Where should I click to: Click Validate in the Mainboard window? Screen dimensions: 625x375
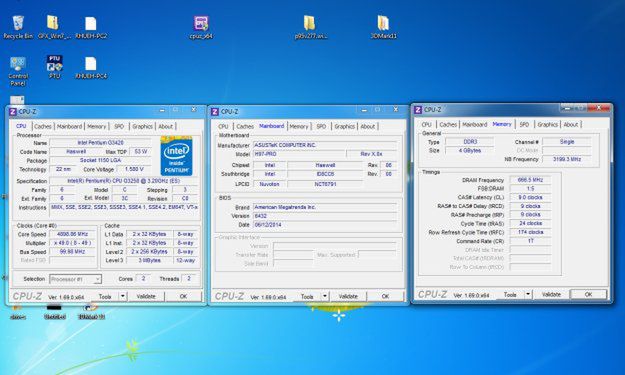pos(348,296)
